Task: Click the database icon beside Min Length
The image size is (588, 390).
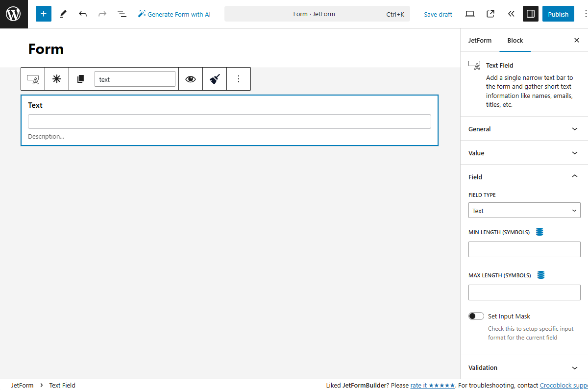Action: (x=539, y=232)
